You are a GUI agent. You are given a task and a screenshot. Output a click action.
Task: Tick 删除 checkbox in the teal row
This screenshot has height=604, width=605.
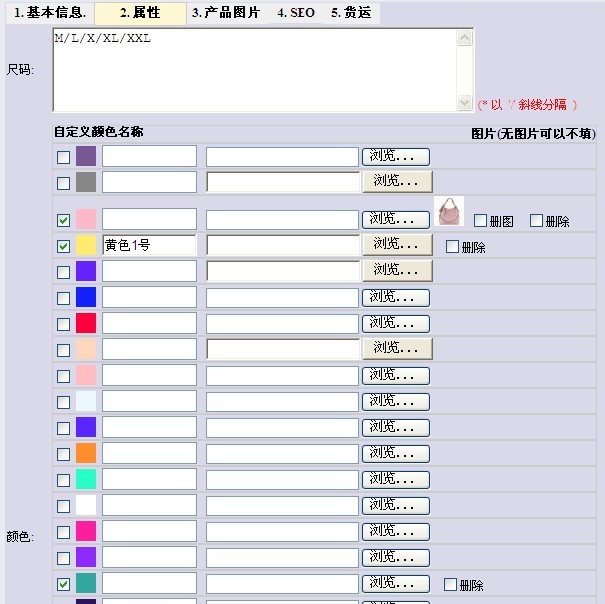coord(450,584)
